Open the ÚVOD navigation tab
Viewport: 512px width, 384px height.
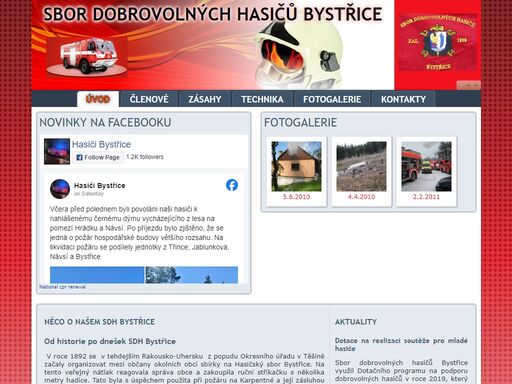point(98,99)
